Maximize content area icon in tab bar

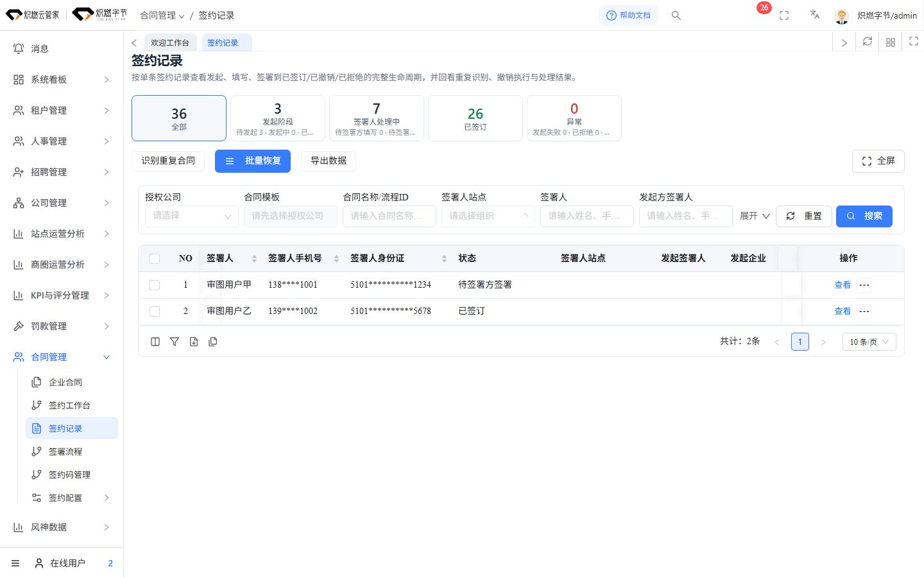914,41
